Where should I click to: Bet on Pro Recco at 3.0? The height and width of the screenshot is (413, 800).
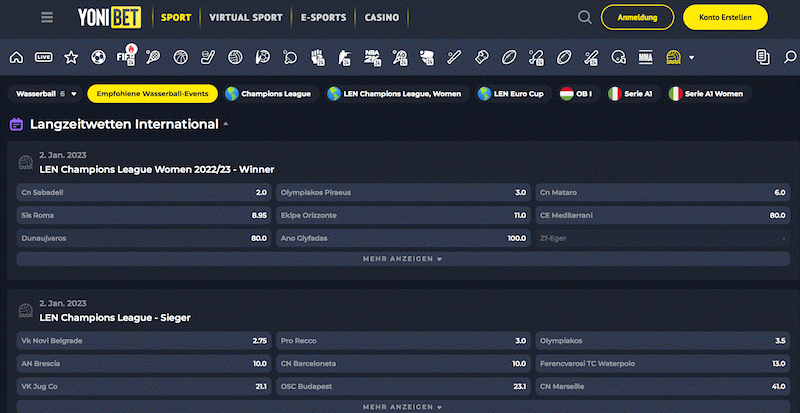[x=403, y=341]
